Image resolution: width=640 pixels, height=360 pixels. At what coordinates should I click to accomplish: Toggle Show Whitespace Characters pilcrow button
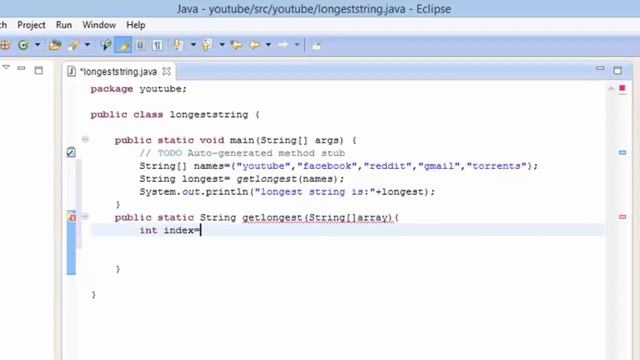pyautogui.click(x=157, y=45)
